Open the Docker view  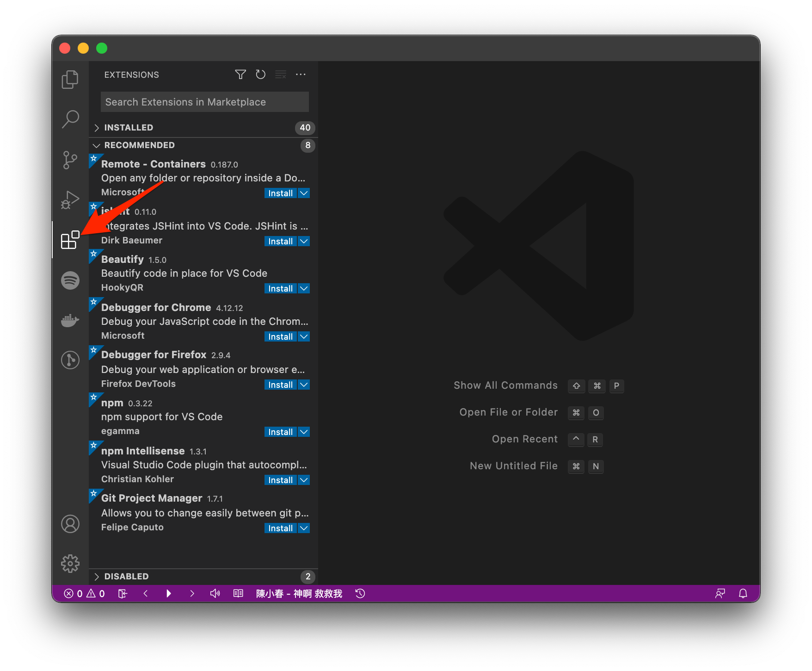click(x=70, y=320)
